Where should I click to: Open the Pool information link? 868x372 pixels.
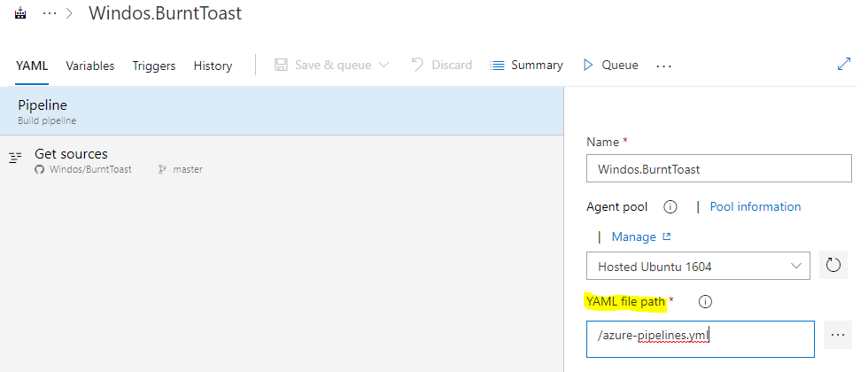pyautogui.click(x=755, y=206)
